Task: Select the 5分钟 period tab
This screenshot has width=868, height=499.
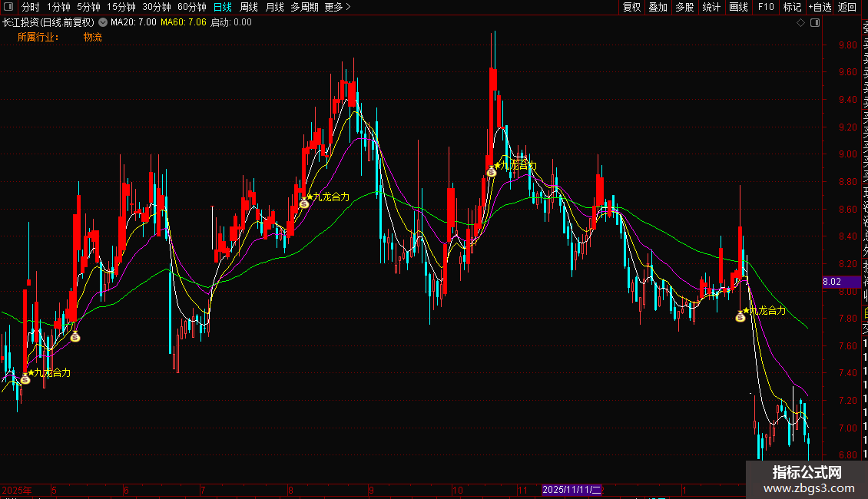Action: point(88,7)
